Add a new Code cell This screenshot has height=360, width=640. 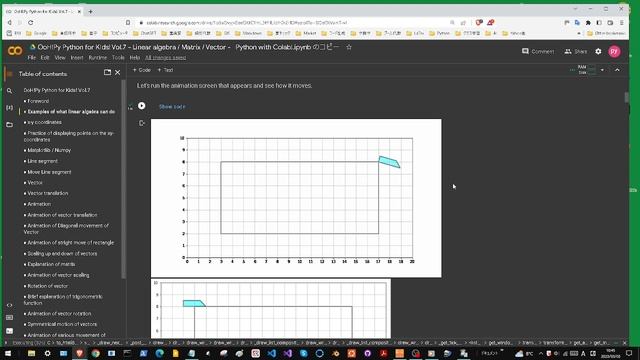142,70
